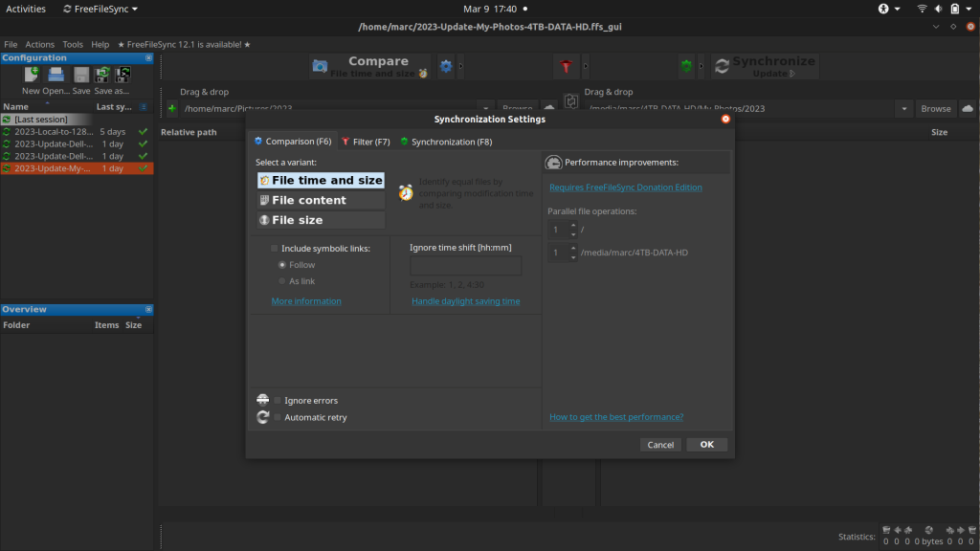Screen dimensions: 980x551
Task: Click Save as GUI job icon
Action: 101,75
